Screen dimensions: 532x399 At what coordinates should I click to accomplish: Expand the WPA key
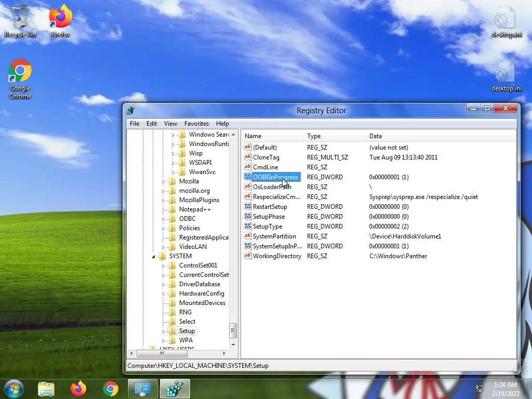tap(163, 340)
